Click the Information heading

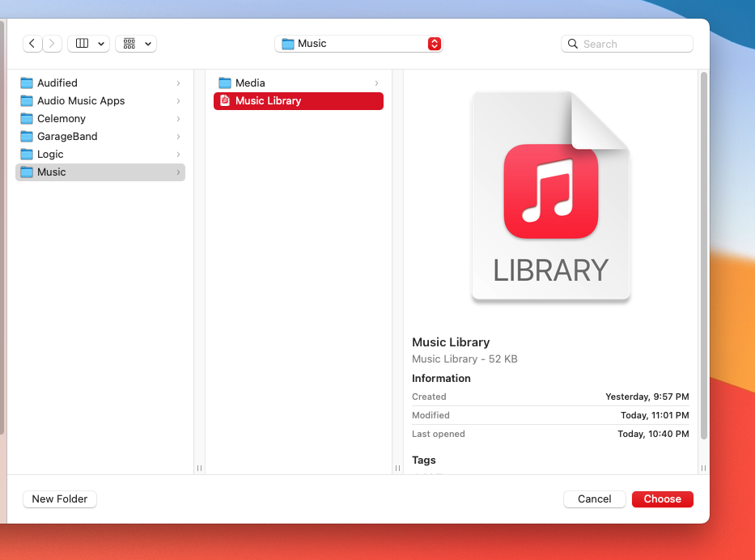point(441,379)
